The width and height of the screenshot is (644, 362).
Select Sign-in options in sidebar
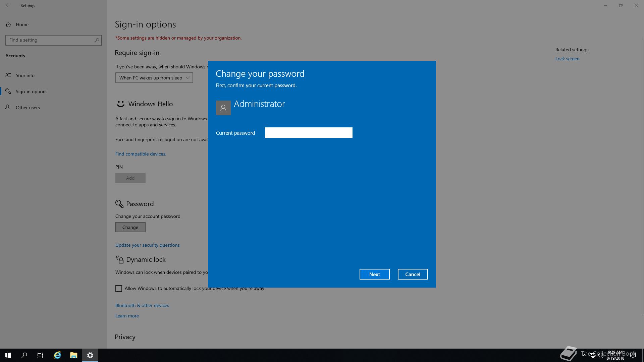(x=32, y=92)
